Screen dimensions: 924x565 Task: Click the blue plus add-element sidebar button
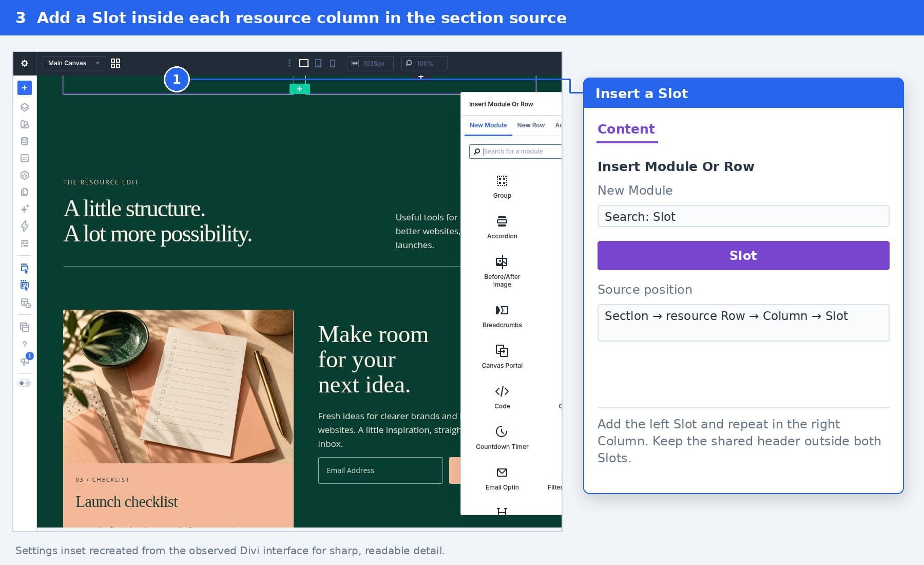tap(25, 88)
